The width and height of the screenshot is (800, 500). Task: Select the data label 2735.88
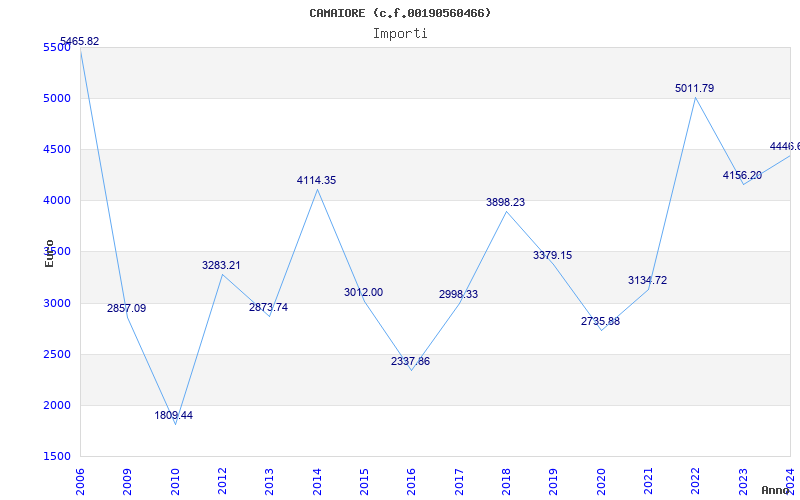[x=600, y=321]
